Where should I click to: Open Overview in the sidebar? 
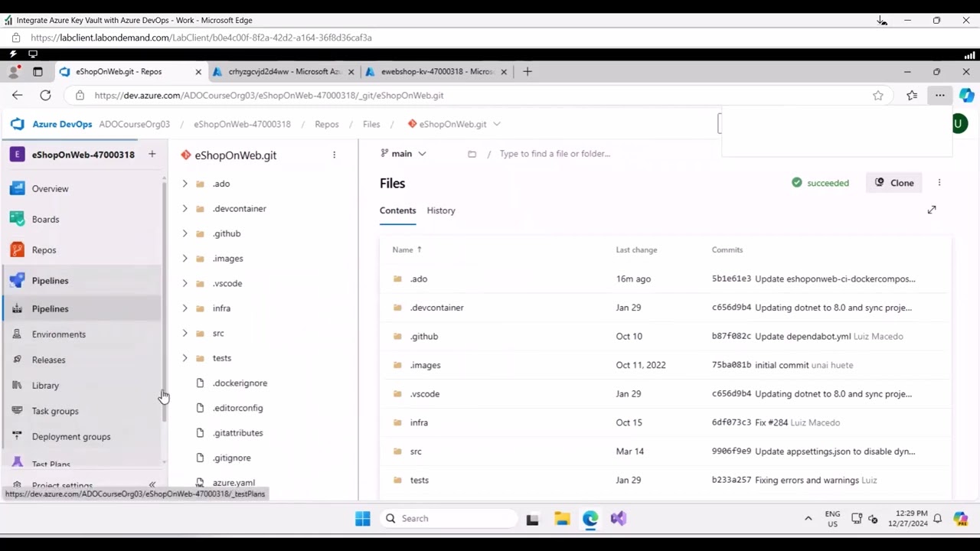(50, 188)
